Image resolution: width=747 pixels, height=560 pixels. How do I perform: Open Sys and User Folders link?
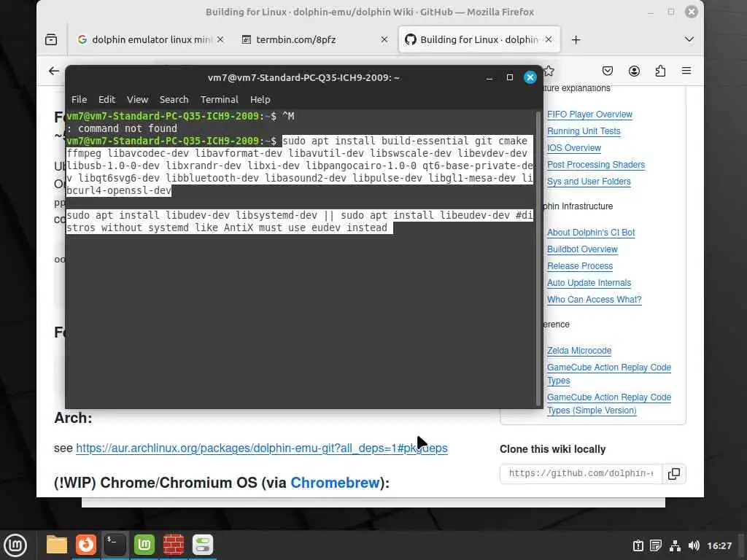tap(589, 182)
